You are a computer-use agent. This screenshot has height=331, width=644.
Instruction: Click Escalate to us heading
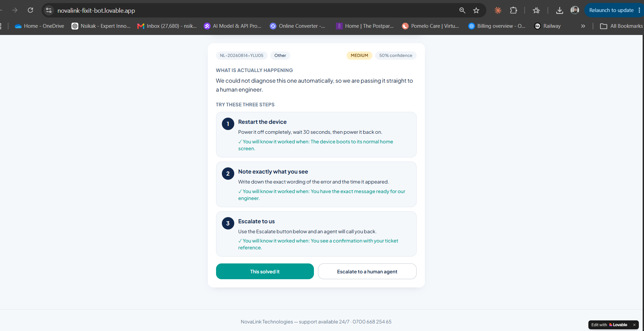(257, 221)
